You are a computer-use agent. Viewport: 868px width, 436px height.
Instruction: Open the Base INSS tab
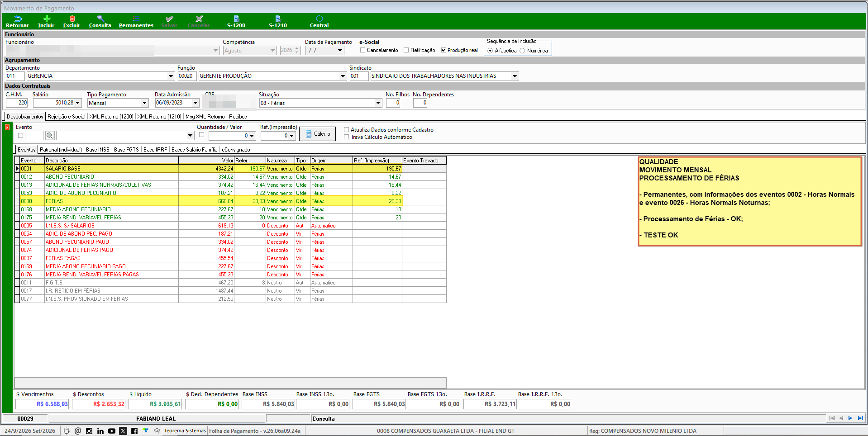(x=98, y=150)
